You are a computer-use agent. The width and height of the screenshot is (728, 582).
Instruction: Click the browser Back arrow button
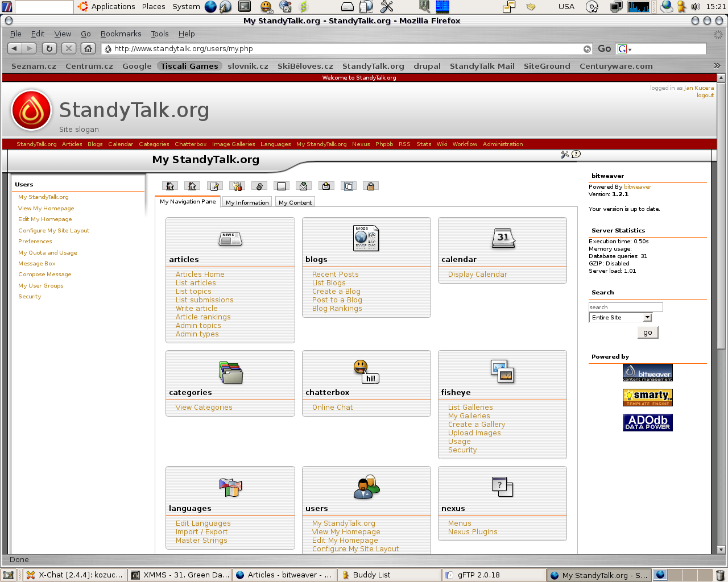pos(15,49)
